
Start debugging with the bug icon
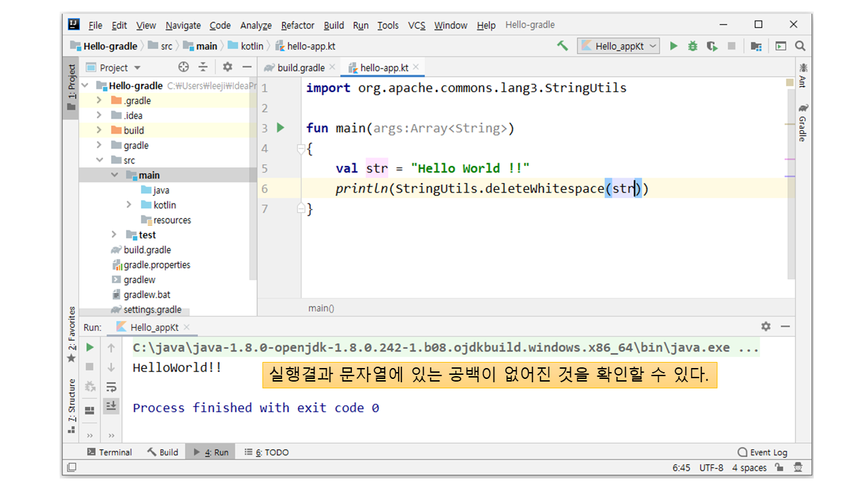[x=692, y=46]
